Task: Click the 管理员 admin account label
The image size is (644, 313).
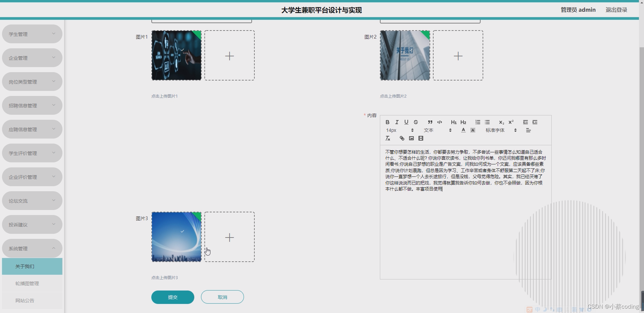Action: pyautogui.click(x=578, y=10)
